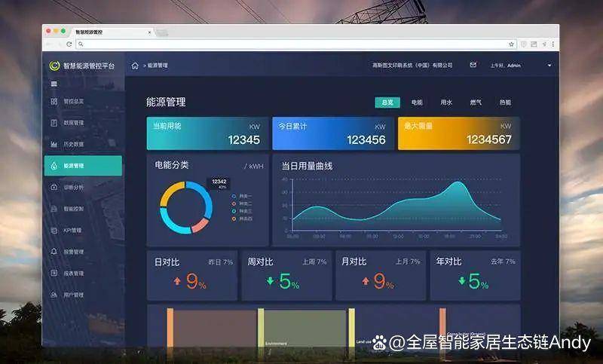
Task: Click the 上周 7% text
Action: click(x=314, y=262)
